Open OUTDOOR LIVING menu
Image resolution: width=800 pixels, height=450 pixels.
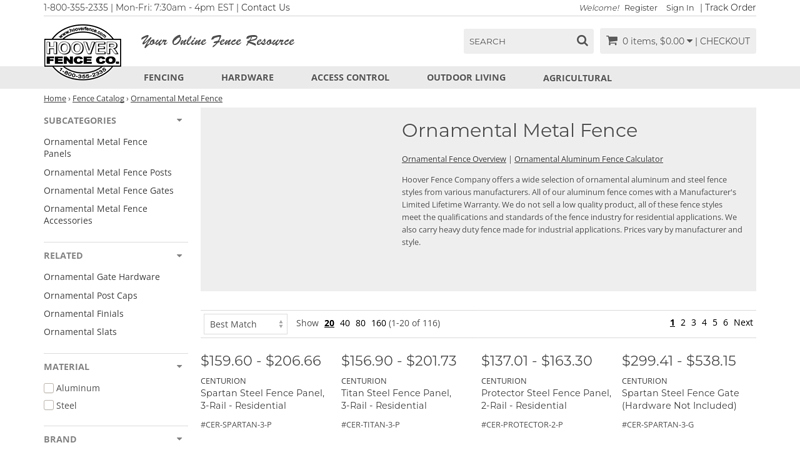[466, 78]
